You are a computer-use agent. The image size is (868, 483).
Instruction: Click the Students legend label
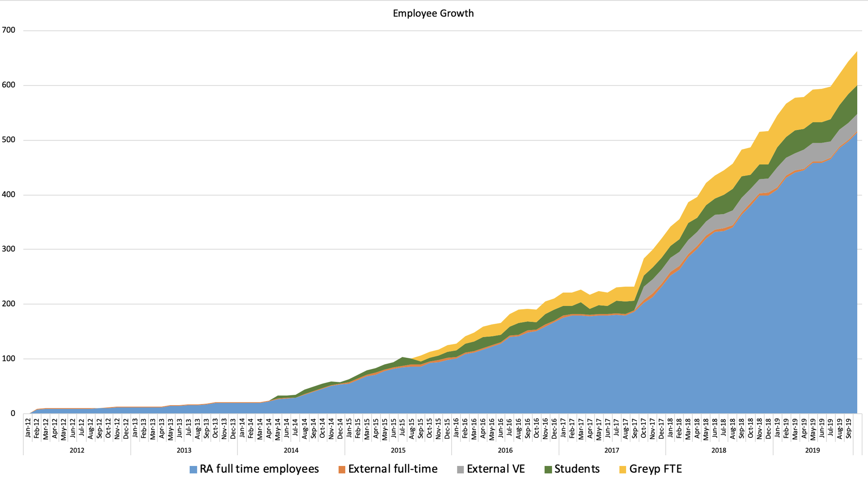577,469
